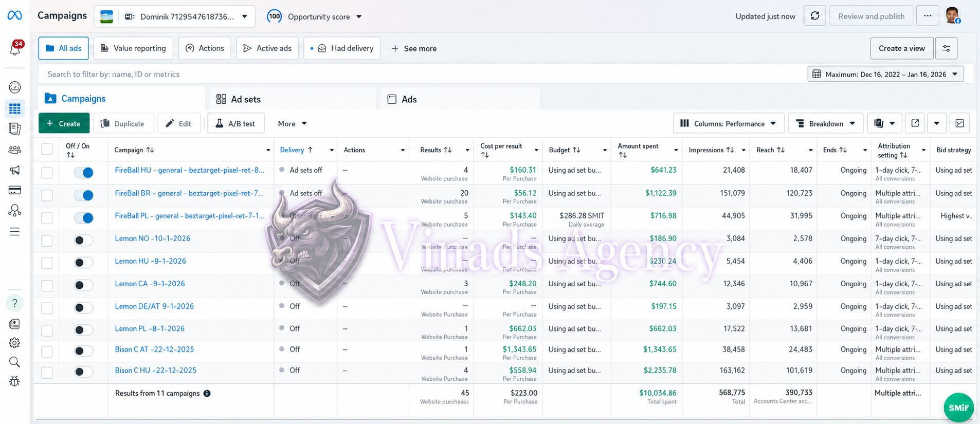Check the checkbox for FireBall HU row
980x424 pixels.
pos(47,173)
